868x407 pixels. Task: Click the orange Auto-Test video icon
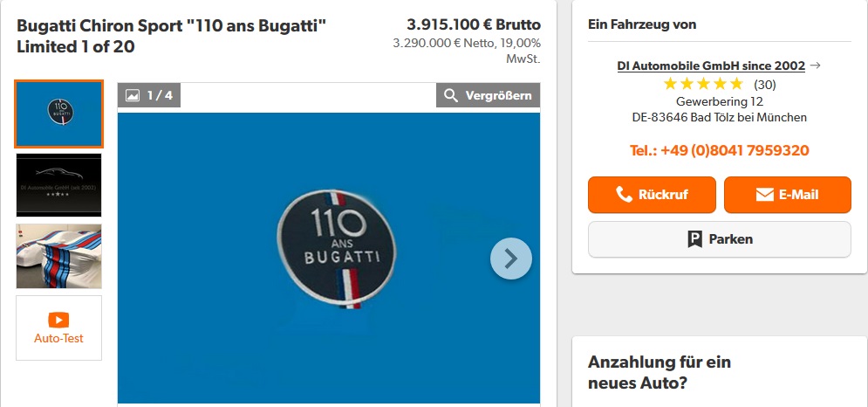coord(58,320)
